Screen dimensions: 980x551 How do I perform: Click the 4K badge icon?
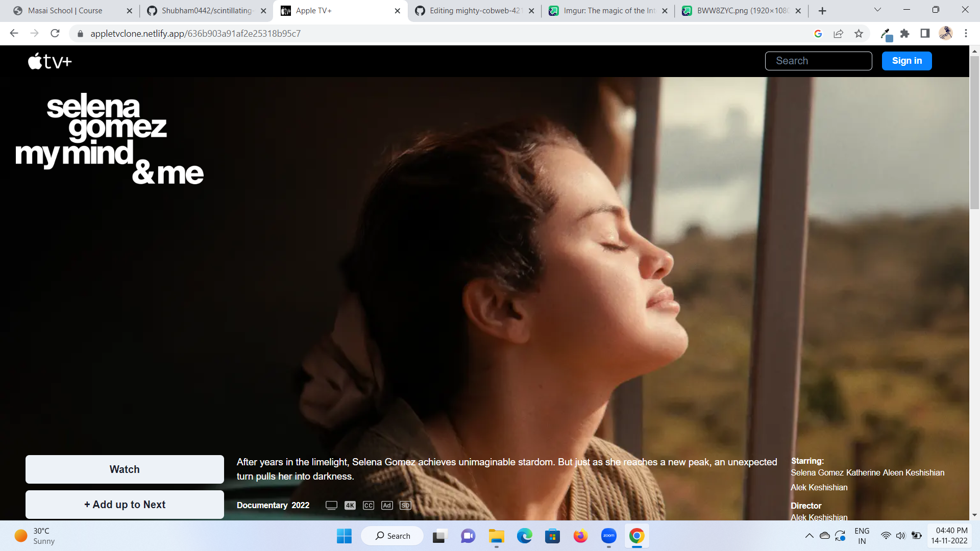(x=350, y=505)
